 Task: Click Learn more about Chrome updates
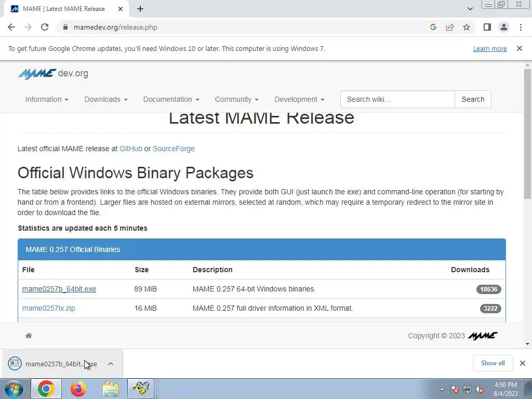(x=490, y=48)
